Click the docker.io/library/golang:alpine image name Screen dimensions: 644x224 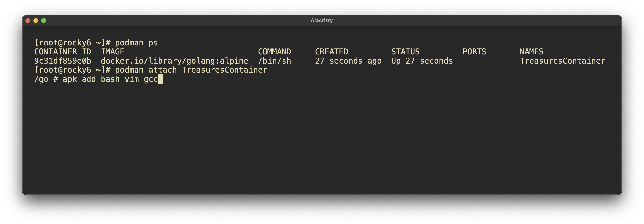click(174, 61)
